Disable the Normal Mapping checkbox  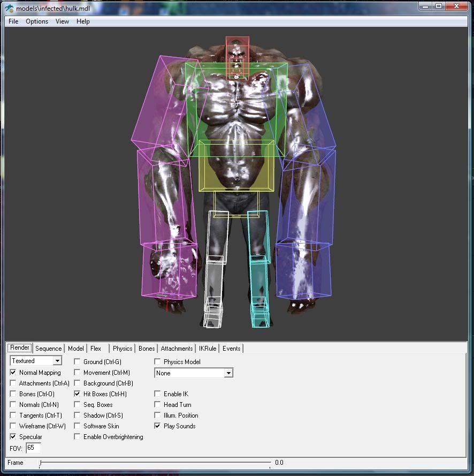click(13, 372)
